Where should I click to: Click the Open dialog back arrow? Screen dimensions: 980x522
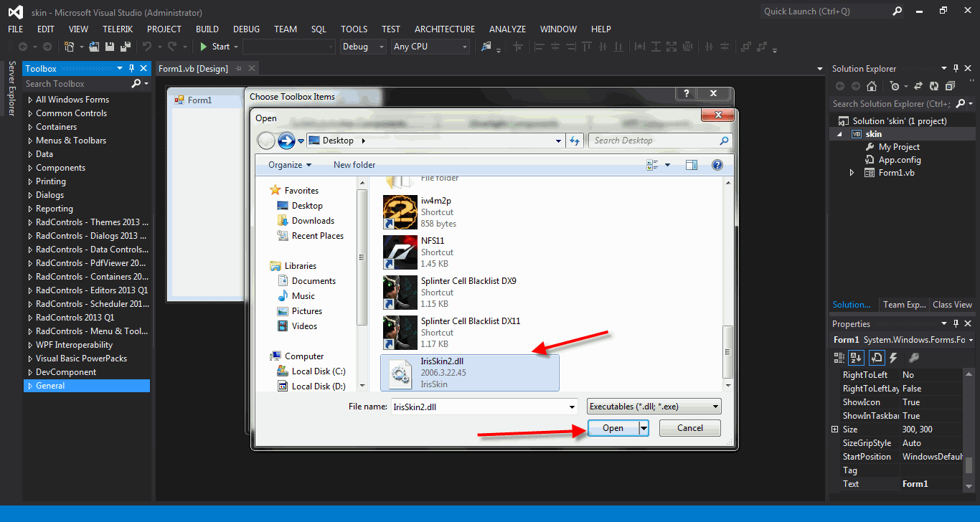click(x=266, y=141)
